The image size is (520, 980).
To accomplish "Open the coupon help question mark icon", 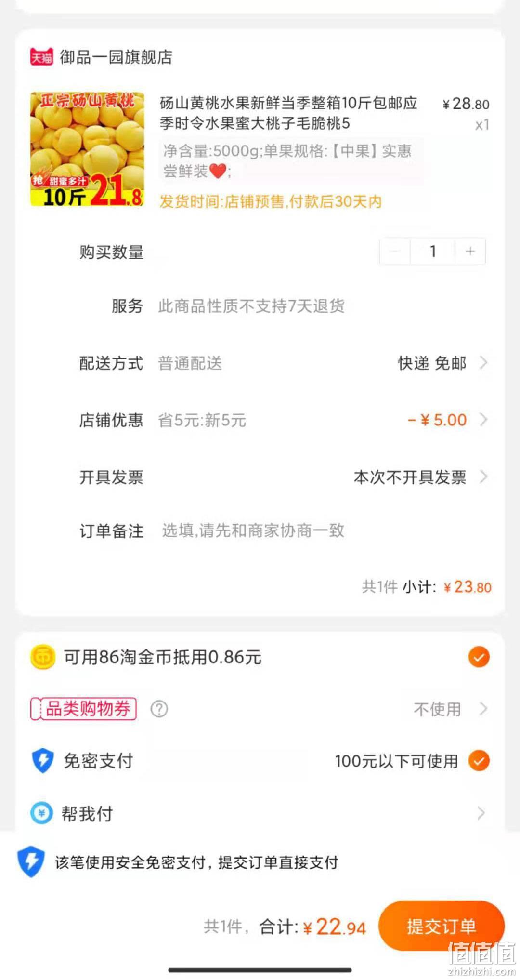I will coord(159,709).
